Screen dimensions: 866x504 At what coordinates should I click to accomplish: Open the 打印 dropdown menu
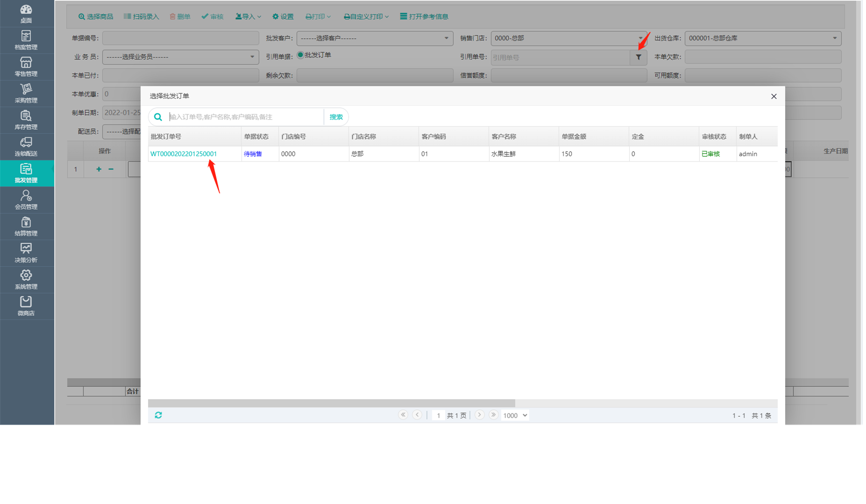click(x=318, y=17)
